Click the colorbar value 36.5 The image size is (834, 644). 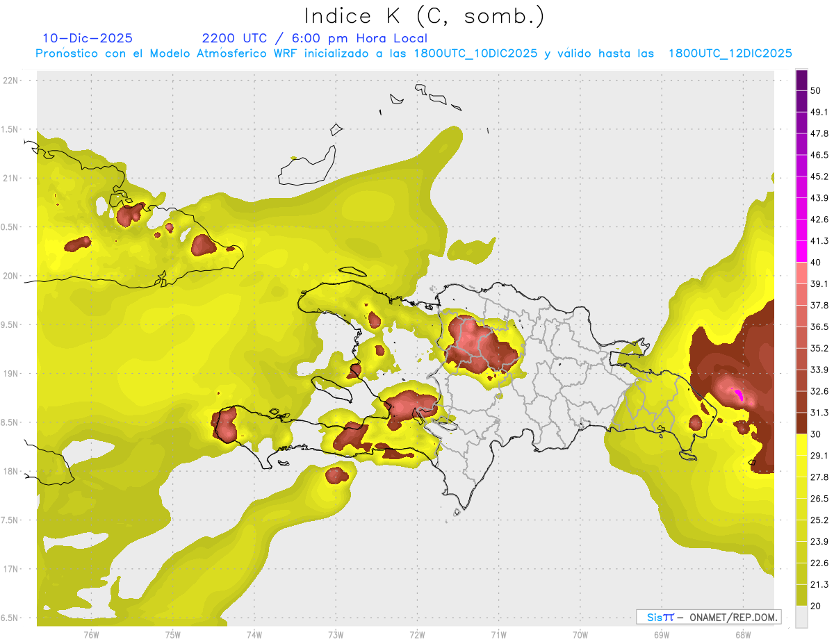pos(819,327)
